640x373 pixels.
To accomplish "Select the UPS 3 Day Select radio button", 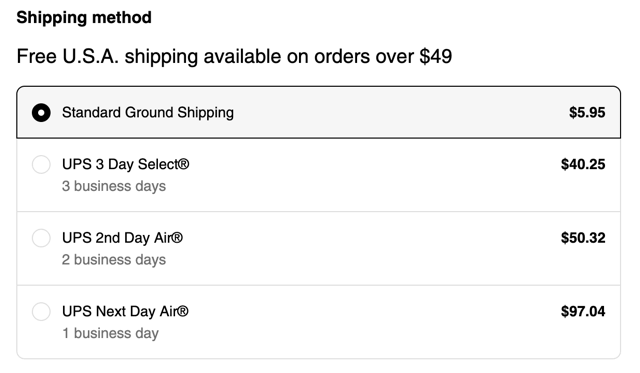I will (x=41, y=164).
